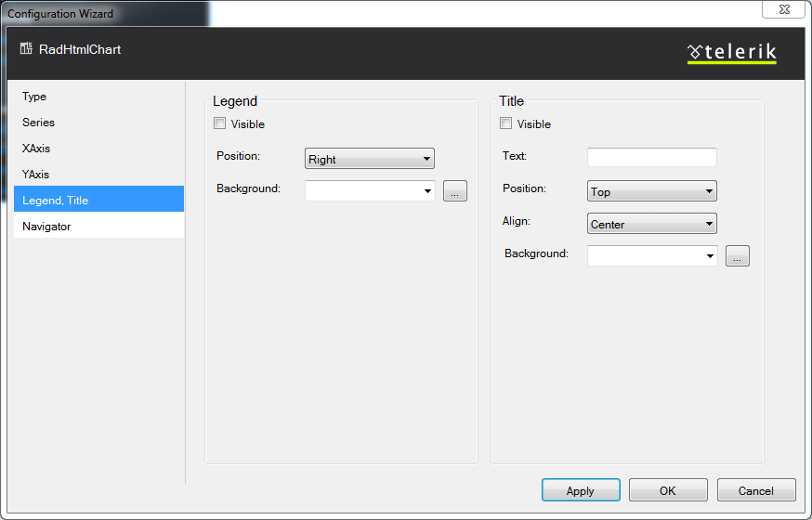
Task: Enable the Legend Visible checkbox
Action: click(x=220, y=123)
